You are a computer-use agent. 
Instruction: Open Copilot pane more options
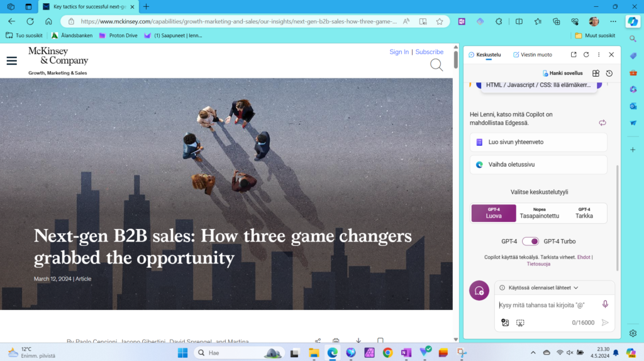tap(599, 55)
